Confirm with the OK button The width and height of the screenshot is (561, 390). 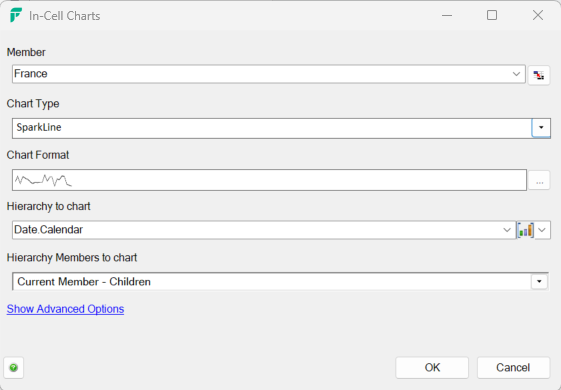click(x=432, y=367)
